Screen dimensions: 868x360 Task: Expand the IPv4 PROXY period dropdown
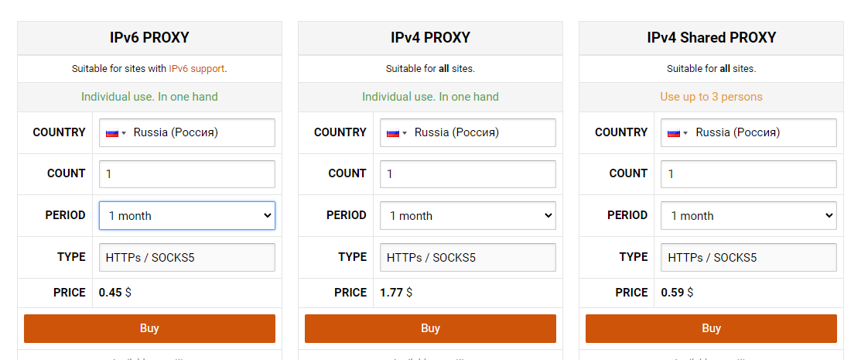coord(467,216)
